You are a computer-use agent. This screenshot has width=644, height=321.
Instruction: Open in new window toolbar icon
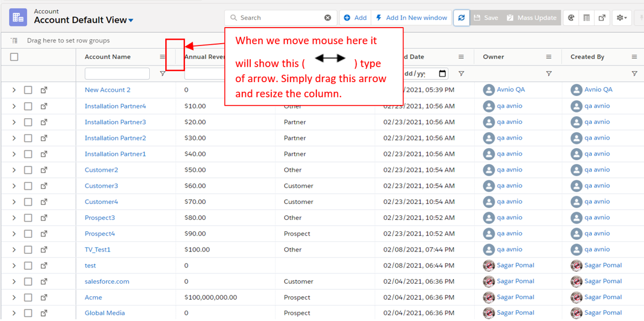click(x=602, y=18)
